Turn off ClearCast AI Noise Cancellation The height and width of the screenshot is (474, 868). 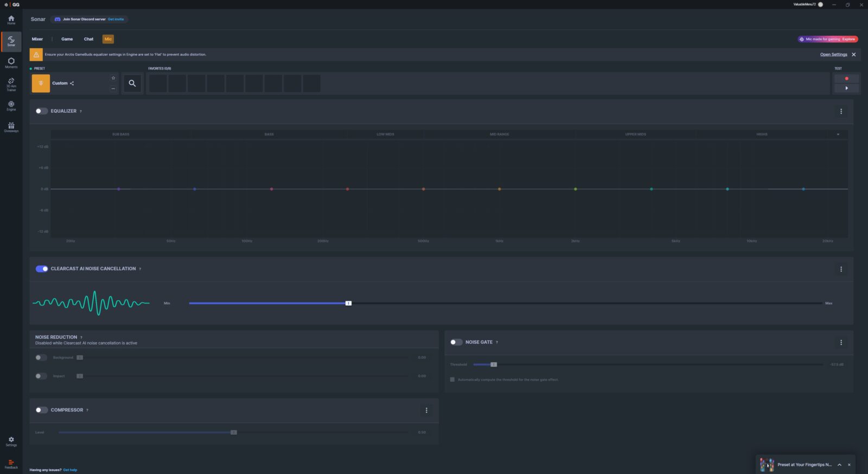[42, 269]
